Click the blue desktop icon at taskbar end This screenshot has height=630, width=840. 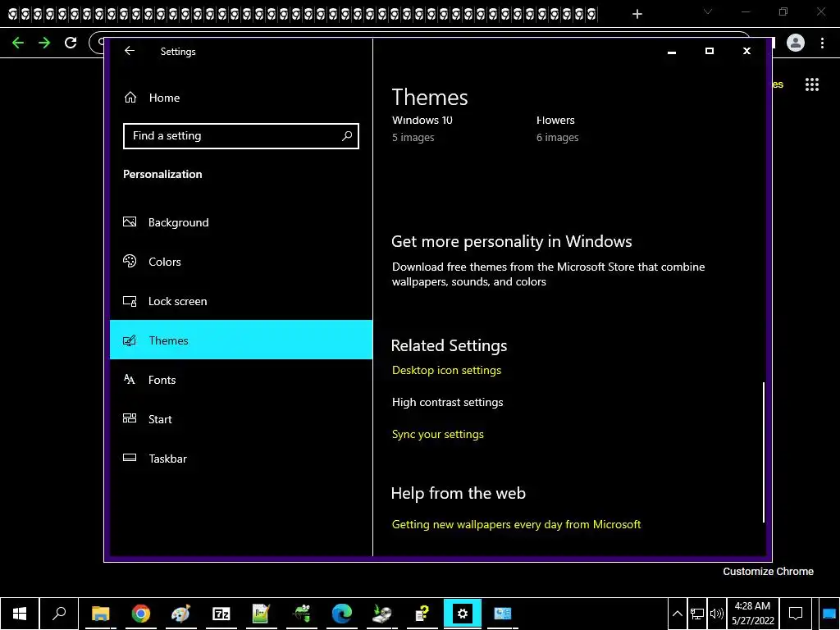pos(829,614)
